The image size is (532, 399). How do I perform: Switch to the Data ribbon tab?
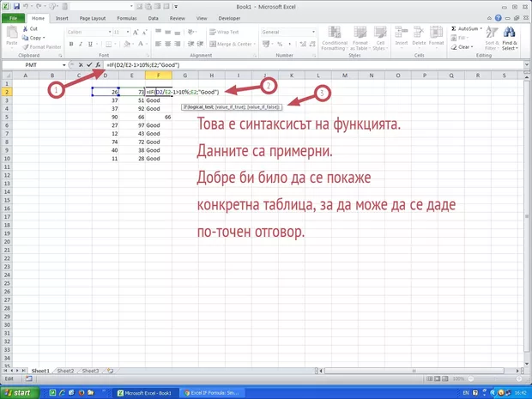pyautogui.click(x=153, y=18)
